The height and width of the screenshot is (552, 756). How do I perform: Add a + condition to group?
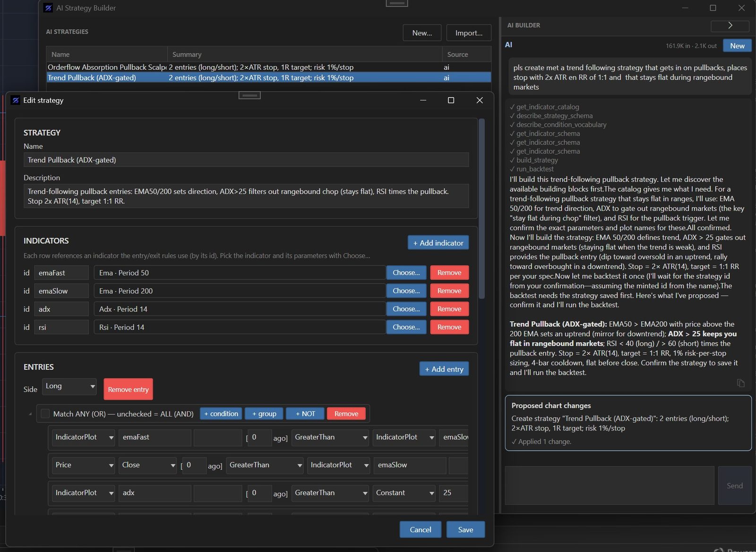point(221,414)
